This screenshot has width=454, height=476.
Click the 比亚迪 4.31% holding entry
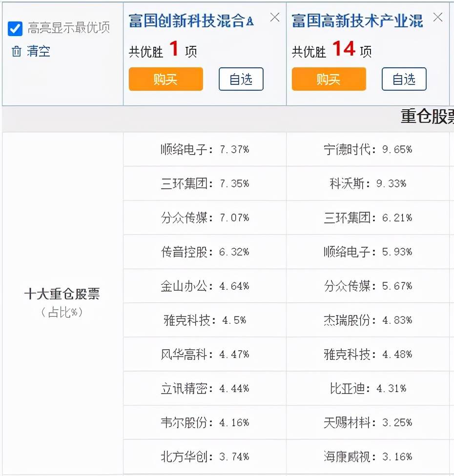(x=368, y=388)
